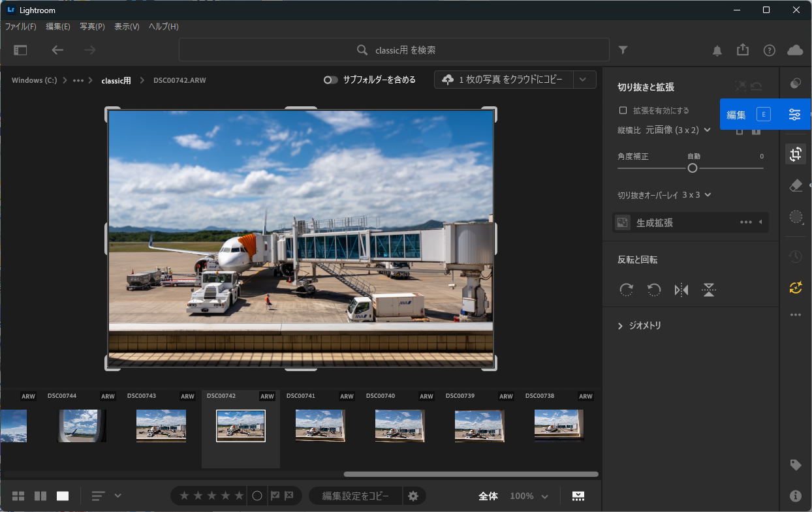This screenshot has height=512, width=812.
Task: Click 編集設定をコピー button
Action: tap(356, 496)
